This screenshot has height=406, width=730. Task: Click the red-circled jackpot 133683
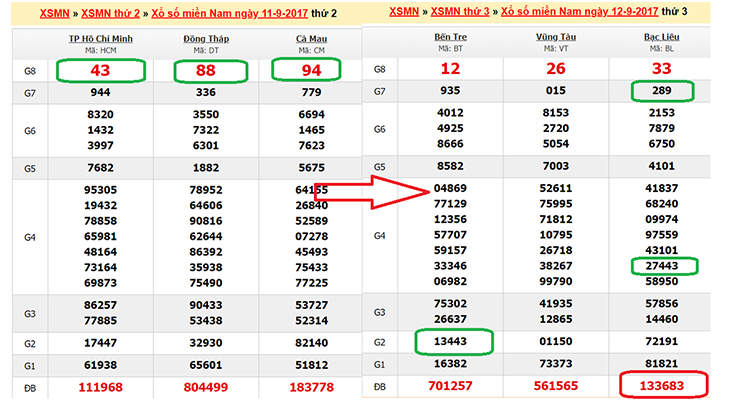point(661,387)
